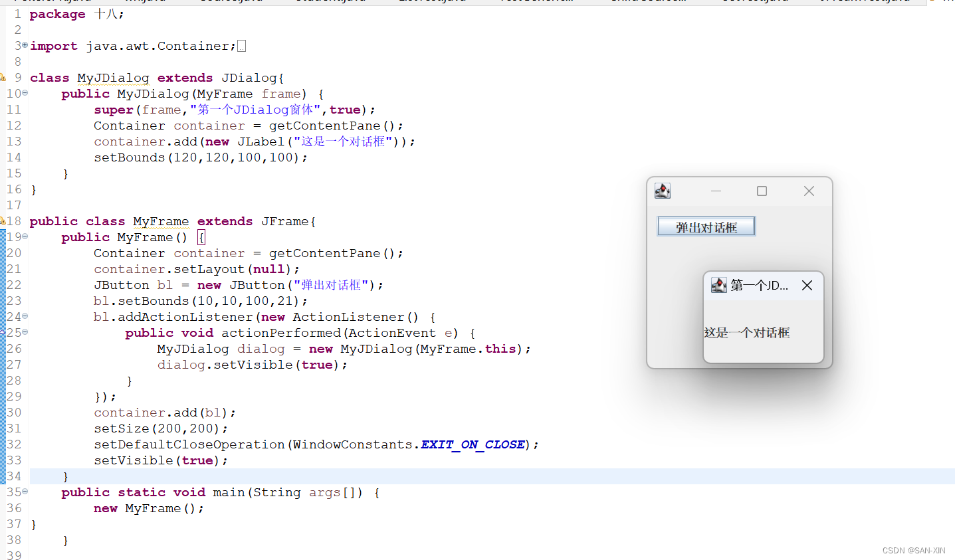The width and height of the screenshot is (955, 560).
Task: Collapse the MyJDialog constructor at line 10
Action: [x=24, y=93]
